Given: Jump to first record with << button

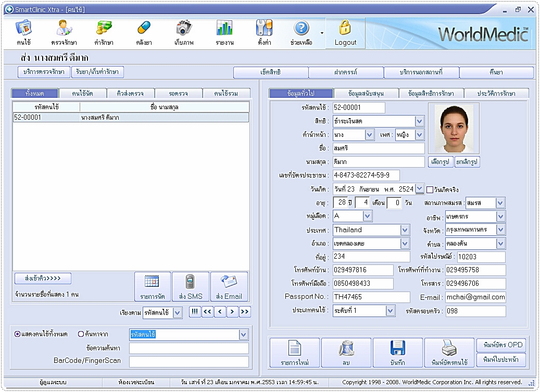Looking at the screenshot, I should tap(207, 312).
